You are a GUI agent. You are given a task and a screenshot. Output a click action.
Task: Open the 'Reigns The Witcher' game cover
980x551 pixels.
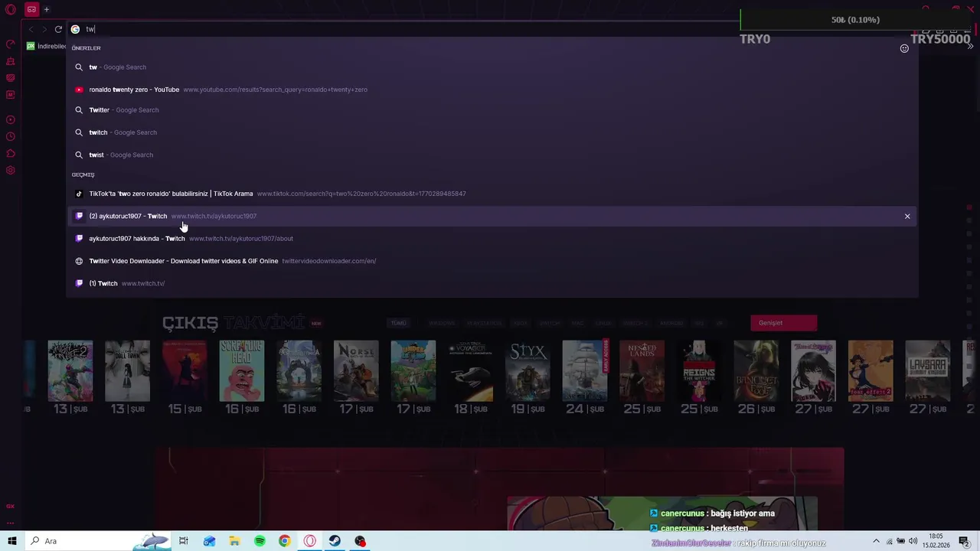[x=699, y=371]
